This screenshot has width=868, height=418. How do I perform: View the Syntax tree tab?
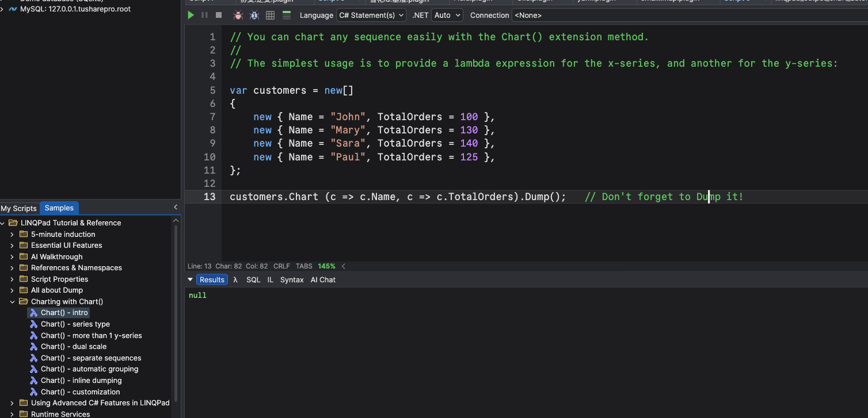(x=292, y=279)
